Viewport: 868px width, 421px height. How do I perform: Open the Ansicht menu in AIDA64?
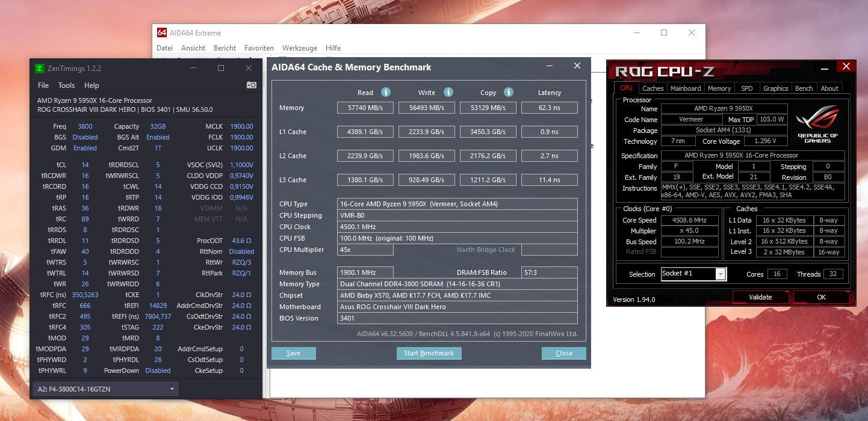click(193, 48)
